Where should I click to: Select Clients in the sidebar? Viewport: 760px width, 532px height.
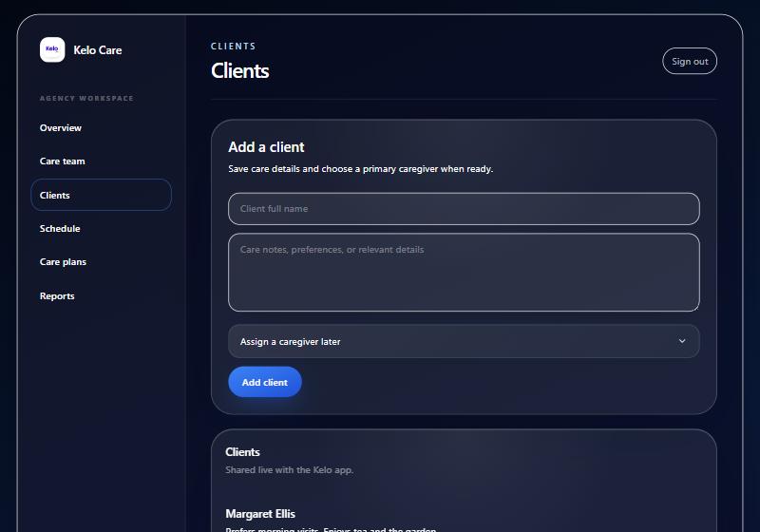[101, 195]
